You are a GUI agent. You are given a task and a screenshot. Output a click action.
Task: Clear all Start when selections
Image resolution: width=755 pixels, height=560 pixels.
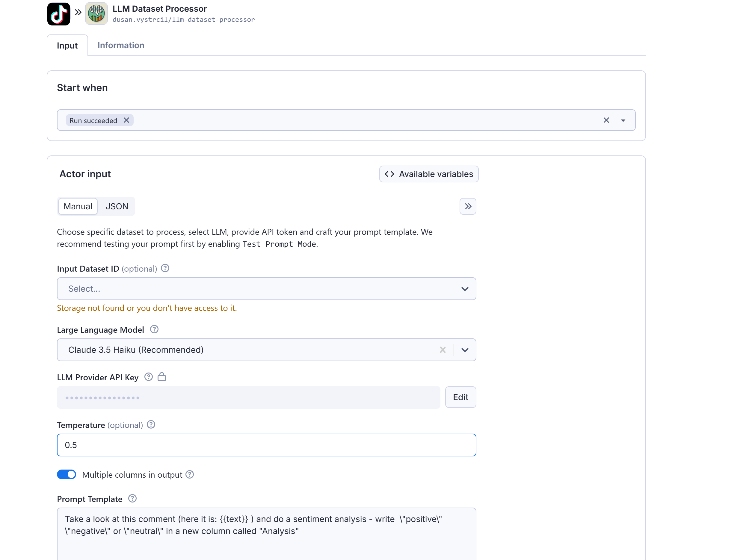click(606, 120)
